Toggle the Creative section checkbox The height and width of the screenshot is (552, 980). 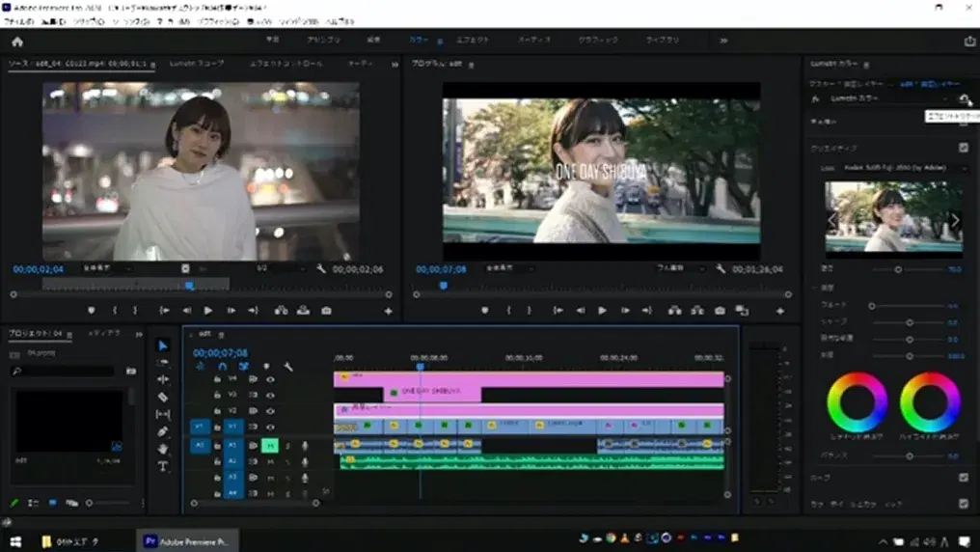964,148
